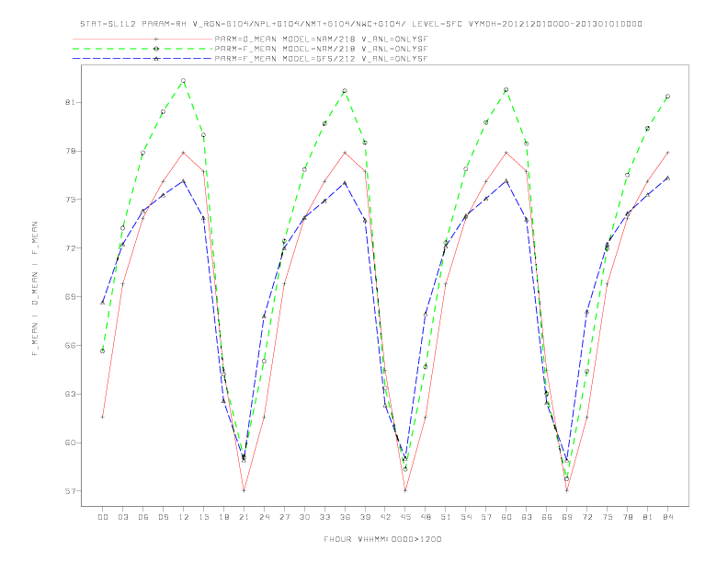
Task: Click green NAM forecast circle marker at hour 36
Action: (345, 91)
